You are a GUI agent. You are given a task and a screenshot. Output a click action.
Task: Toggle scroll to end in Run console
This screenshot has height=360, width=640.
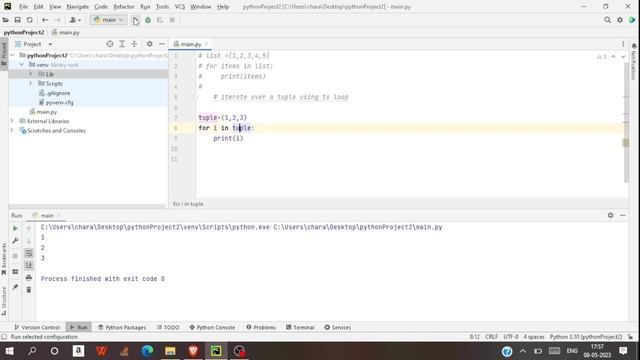tap(29, 266)
